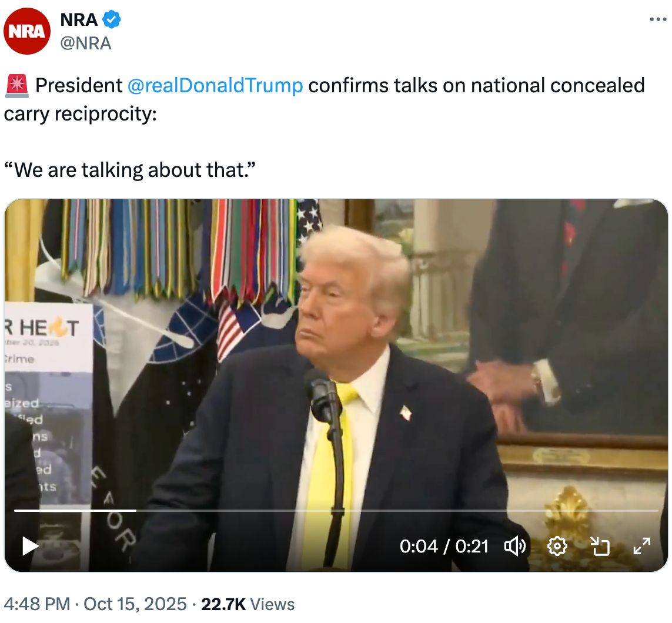View the 22.7K Views count

(248, 604)
